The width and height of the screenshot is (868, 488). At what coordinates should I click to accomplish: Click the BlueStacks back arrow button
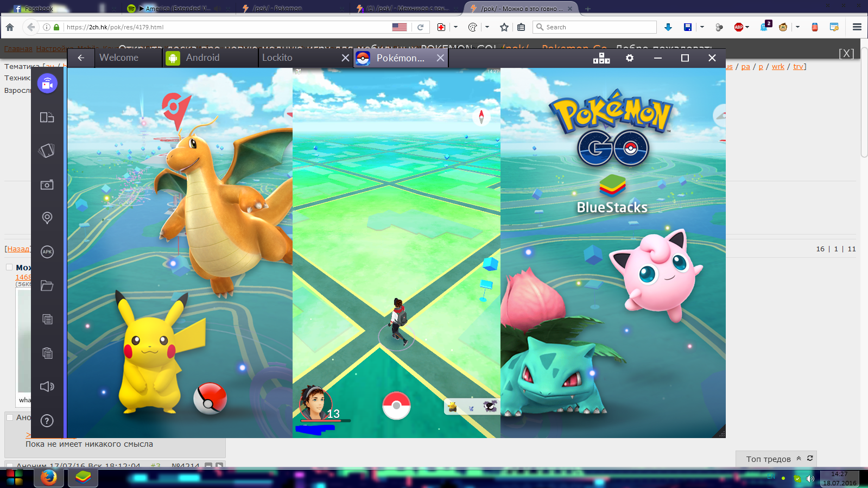pyautogui.click(x=81, y=58)
